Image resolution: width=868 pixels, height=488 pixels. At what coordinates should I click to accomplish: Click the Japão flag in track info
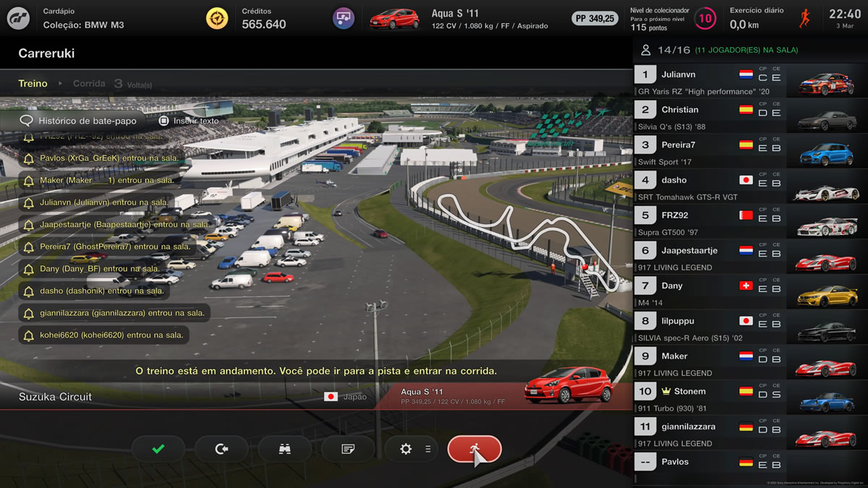point(331,396)
